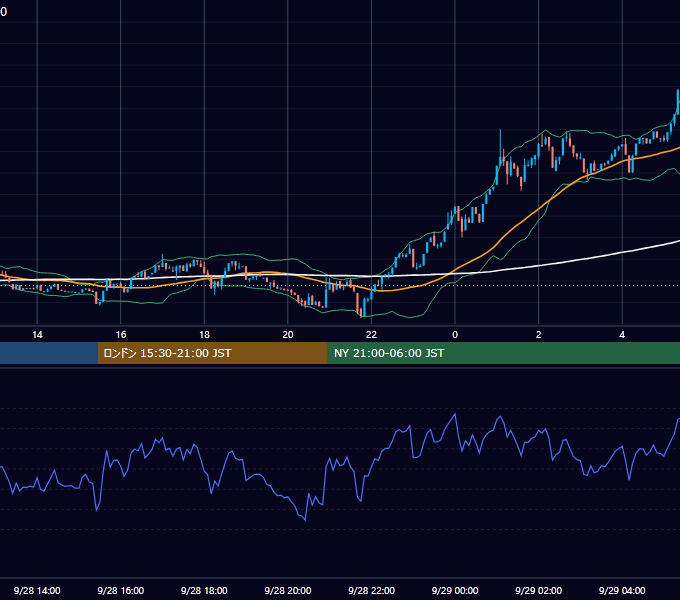Click the NY 21:00-06:00 JST session bar

503,353
